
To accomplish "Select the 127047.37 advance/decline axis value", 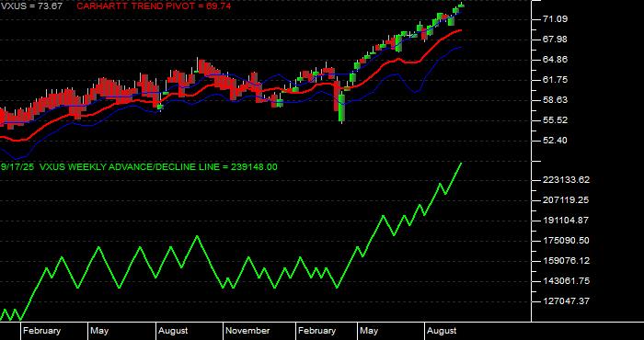I will coord(566,301).
